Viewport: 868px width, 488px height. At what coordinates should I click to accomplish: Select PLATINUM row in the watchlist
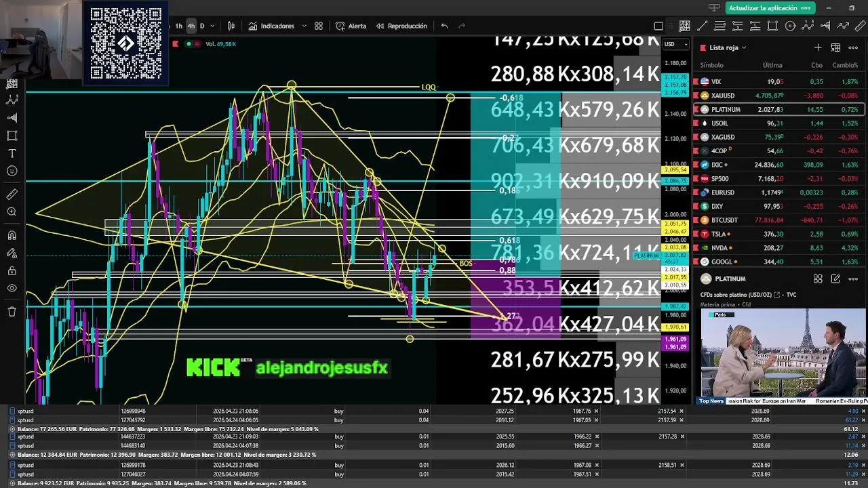pyautogui.click(x=778, y=109)
